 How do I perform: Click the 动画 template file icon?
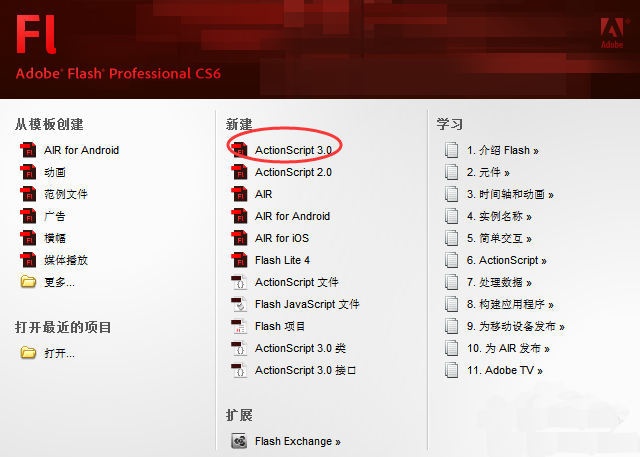28,172
